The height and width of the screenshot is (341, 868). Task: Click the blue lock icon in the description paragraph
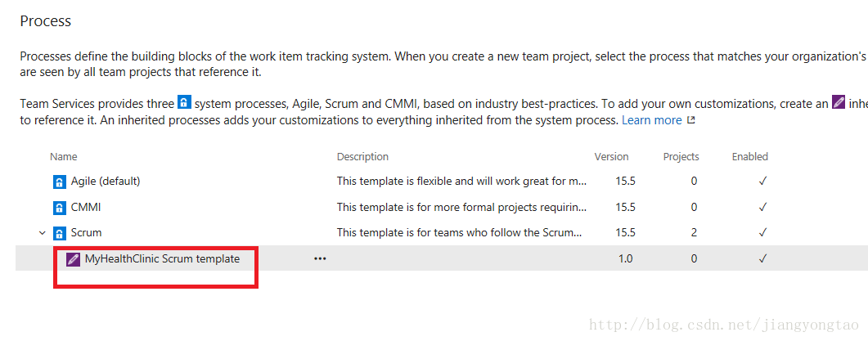184,102
